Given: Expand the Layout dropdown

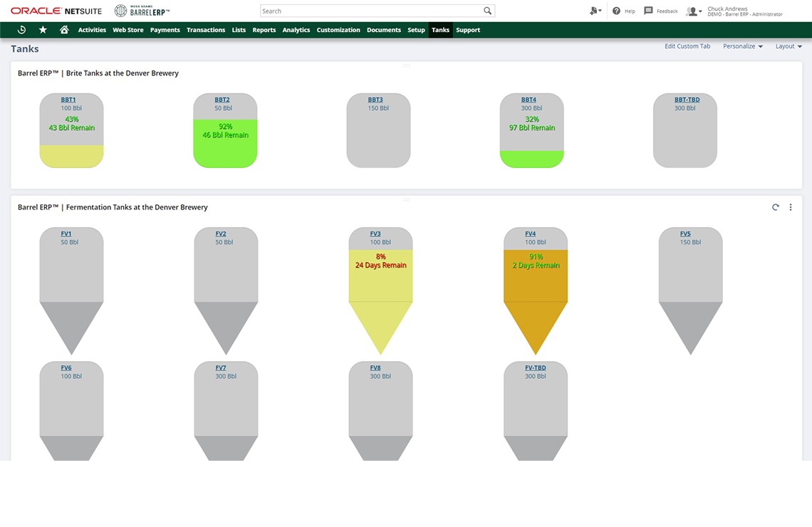Looking at the screenshot, I should point(788,46).
